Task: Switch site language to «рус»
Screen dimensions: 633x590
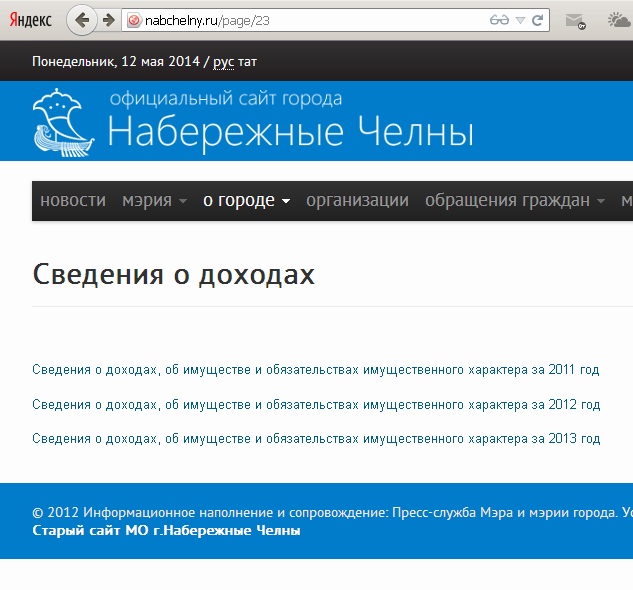Action: [x=224, y=62]
